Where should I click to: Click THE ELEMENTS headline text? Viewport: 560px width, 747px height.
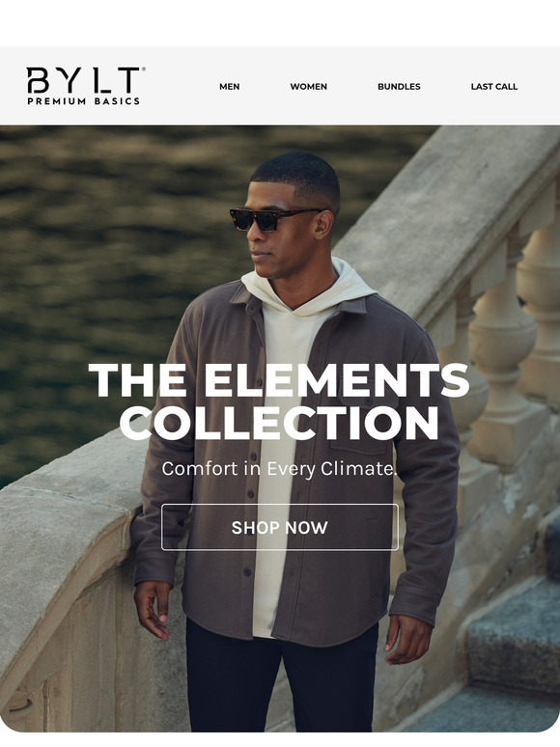[279, 380]
